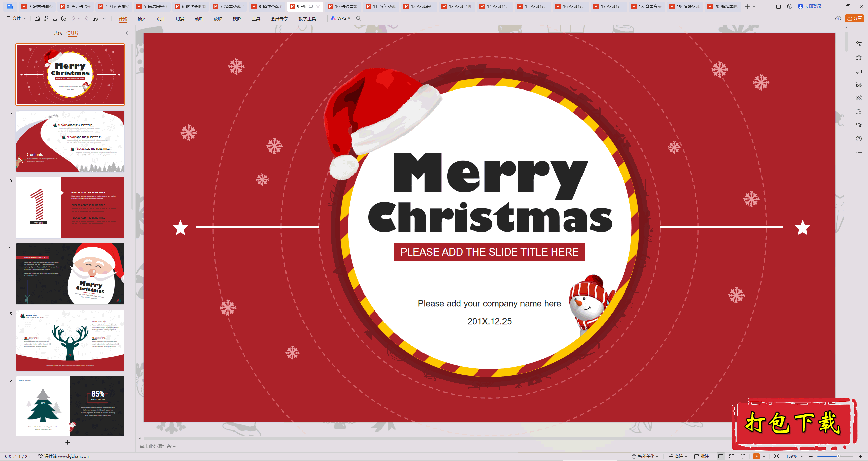Click the notes field 单击此处添加备注

coord(158,446)
